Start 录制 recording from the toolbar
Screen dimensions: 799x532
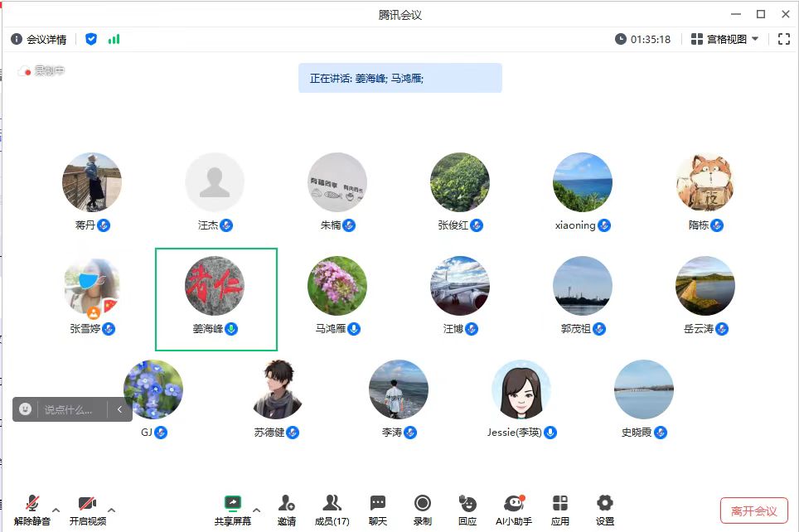tap(423, 509)
